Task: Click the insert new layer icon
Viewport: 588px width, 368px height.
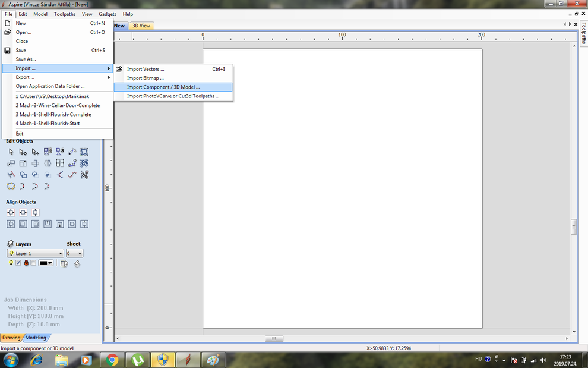Action: click(65, 263)
